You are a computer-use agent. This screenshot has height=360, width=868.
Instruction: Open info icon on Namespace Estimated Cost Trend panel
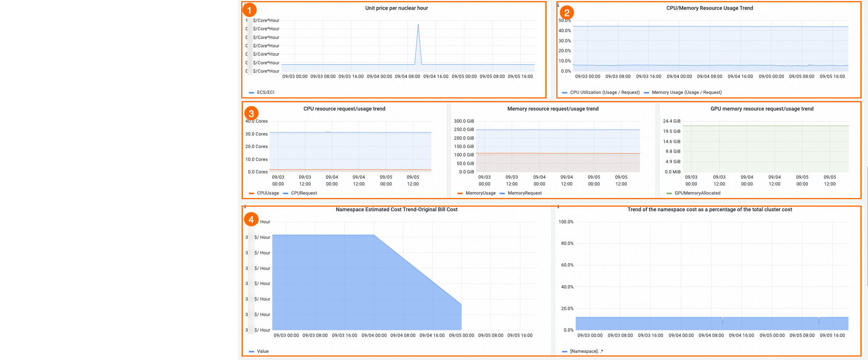pos(245,206)
